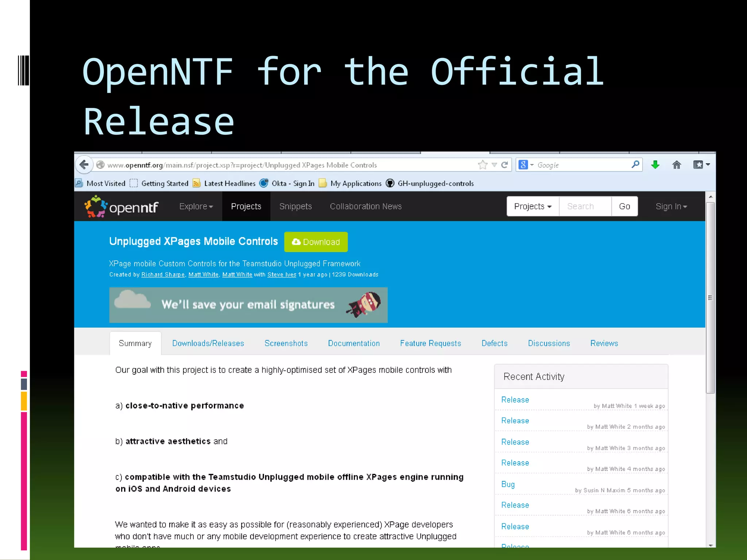This screenshot has height=560, width=747.
Task: Click the page vertical scrollbar thumb
Action: [x=710, y=297]
